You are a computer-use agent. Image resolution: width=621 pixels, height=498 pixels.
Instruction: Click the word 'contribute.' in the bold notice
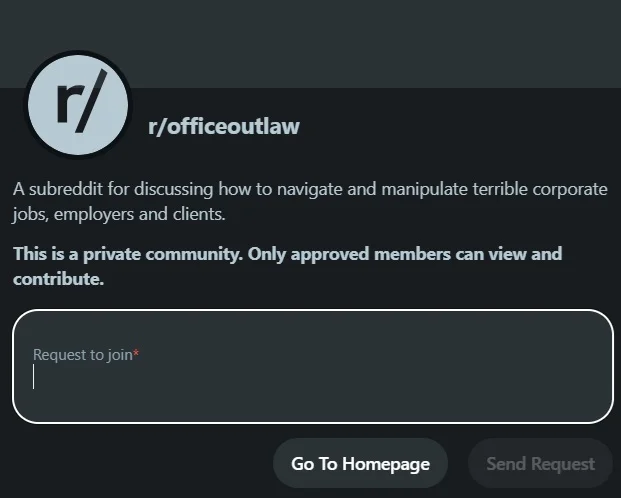click(59, 279)
